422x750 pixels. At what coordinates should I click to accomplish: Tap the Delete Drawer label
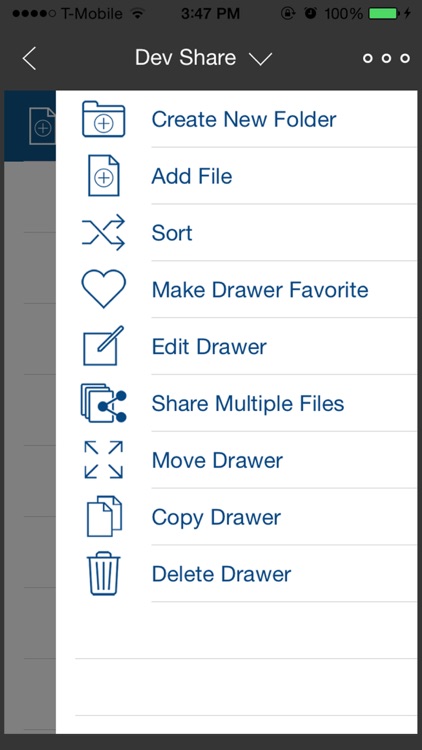coord(221,574)
